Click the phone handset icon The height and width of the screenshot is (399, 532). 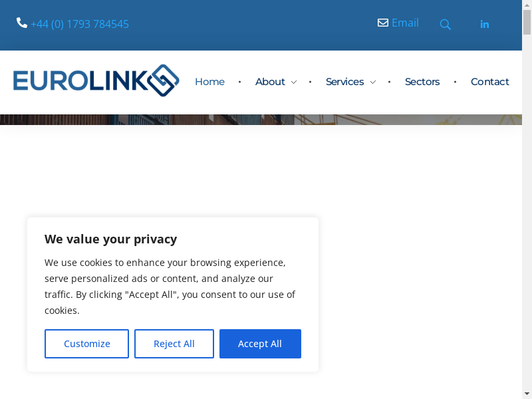pos(22,23)
